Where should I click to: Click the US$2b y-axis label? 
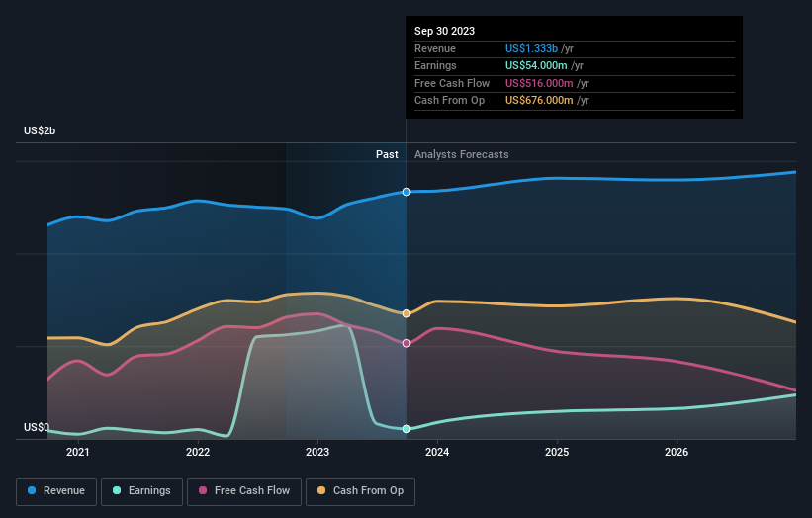40,130
